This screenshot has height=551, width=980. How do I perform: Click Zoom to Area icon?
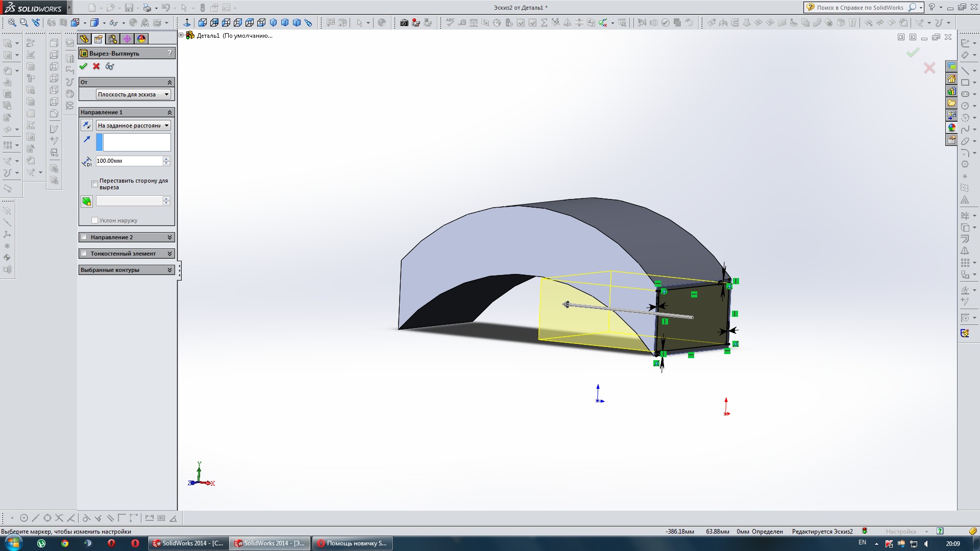click(x=23, y=22)
